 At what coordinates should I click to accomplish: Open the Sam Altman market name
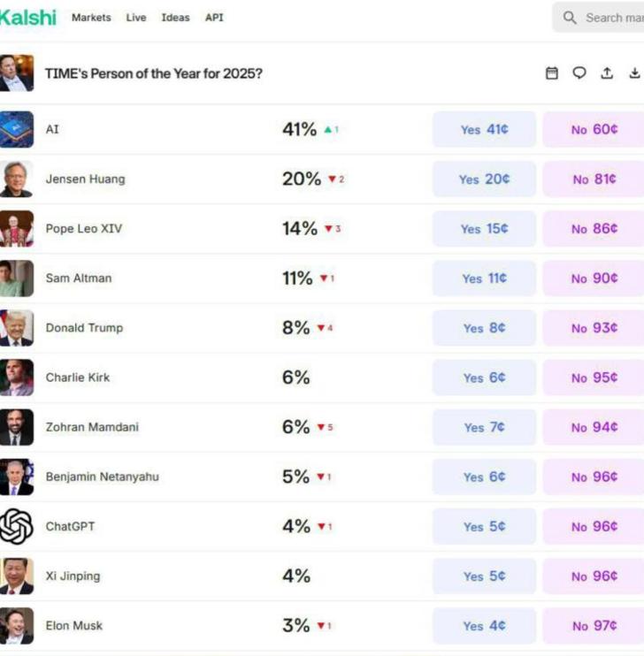click(x=79, y=278)
